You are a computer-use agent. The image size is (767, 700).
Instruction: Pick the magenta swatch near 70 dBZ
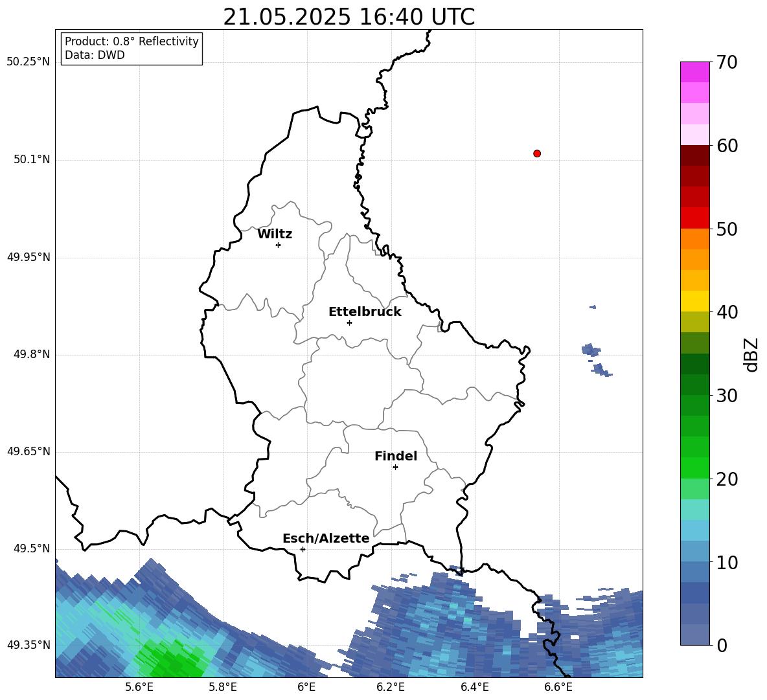[x=694, y=72]
